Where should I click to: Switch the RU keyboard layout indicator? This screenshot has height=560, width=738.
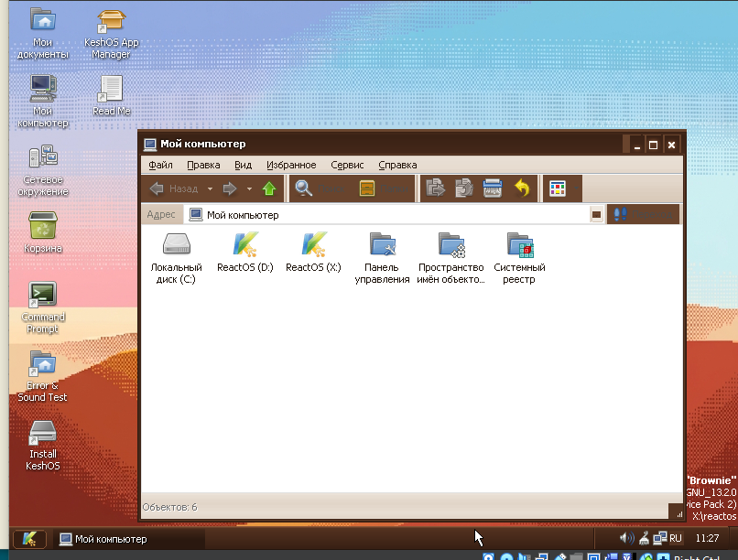point(676,538)
